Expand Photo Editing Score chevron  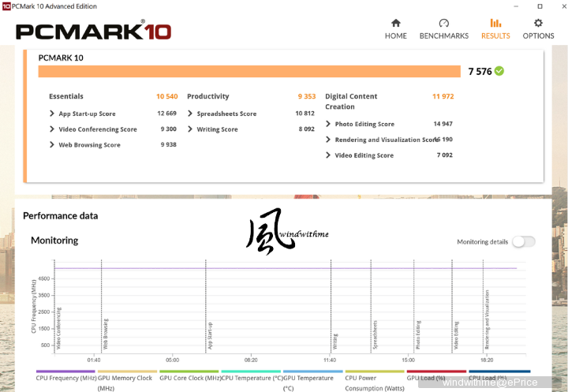(x=328, y=124)
